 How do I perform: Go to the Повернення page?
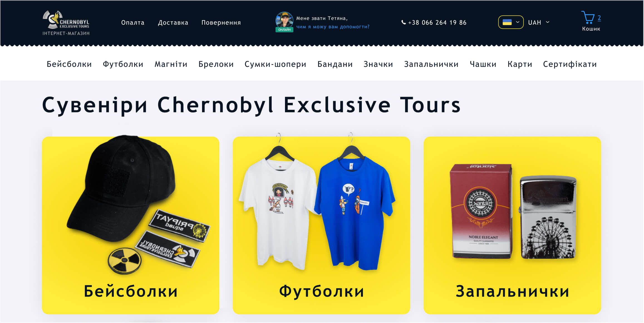coord(221,23)
